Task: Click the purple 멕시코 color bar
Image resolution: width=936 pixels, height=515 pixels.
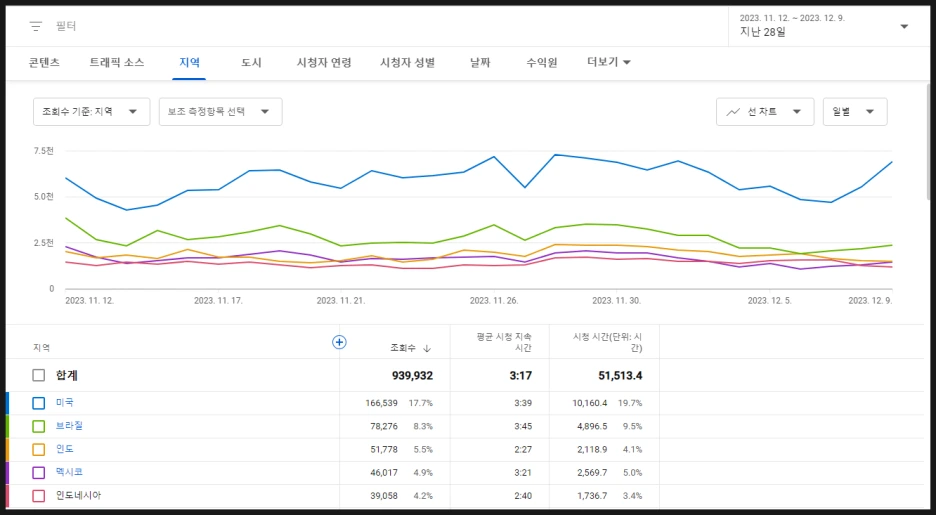Action: point(7,473)
